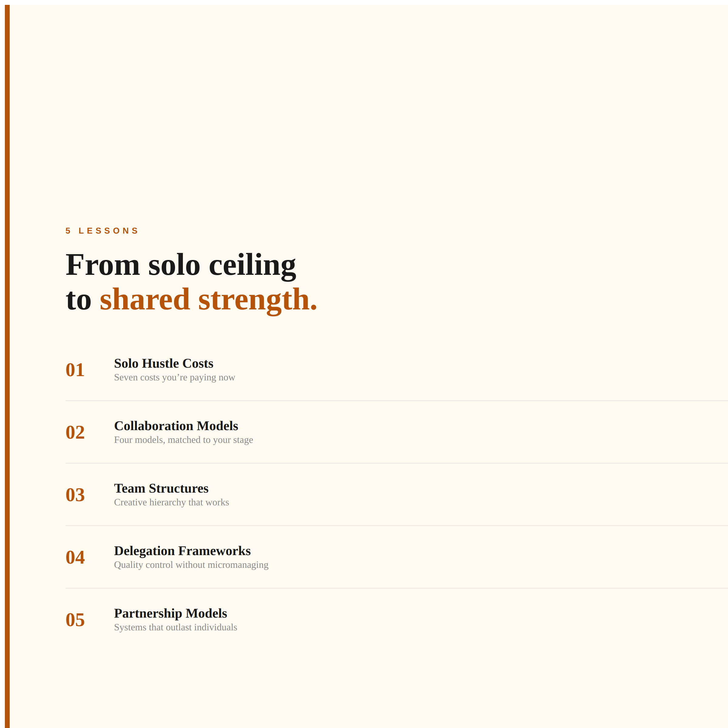Screen dimensions: 728x728
Task: Select the orange "shared strength." phrase
Action: (208, 300)
